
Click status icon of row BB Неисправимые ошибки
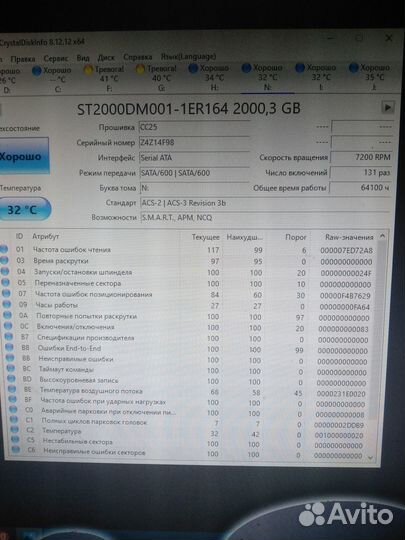pyautogui.click(x=10, y=358)
